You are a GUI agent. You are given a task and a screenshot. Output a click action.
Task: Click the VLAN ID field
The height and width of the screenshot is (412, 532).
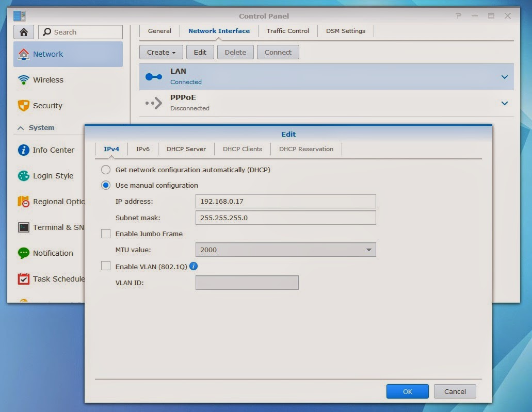click(247, 283)
